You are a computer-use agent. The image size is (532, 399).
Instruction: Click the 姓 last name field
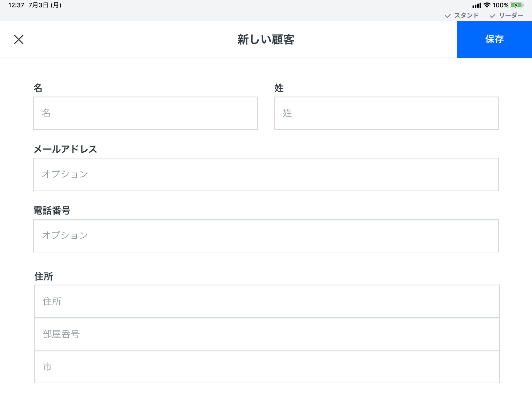pos(386,113)
